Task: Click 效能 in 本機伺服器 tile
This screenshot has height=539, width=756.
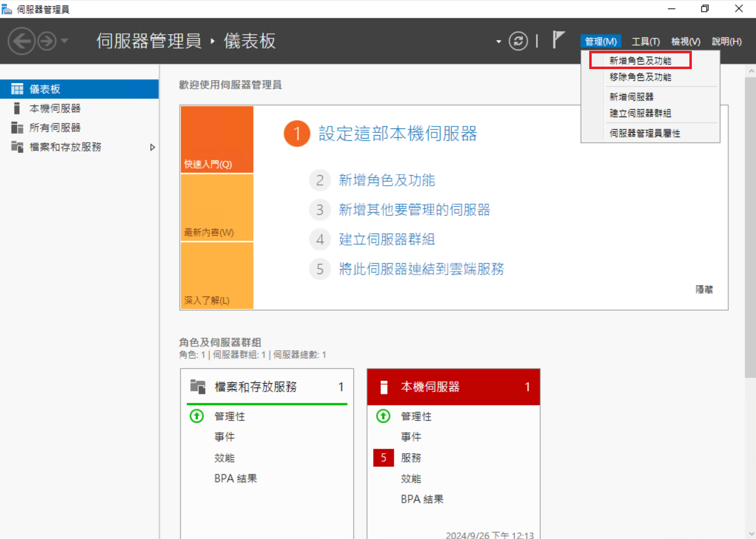Action: (x=411, y=478)
